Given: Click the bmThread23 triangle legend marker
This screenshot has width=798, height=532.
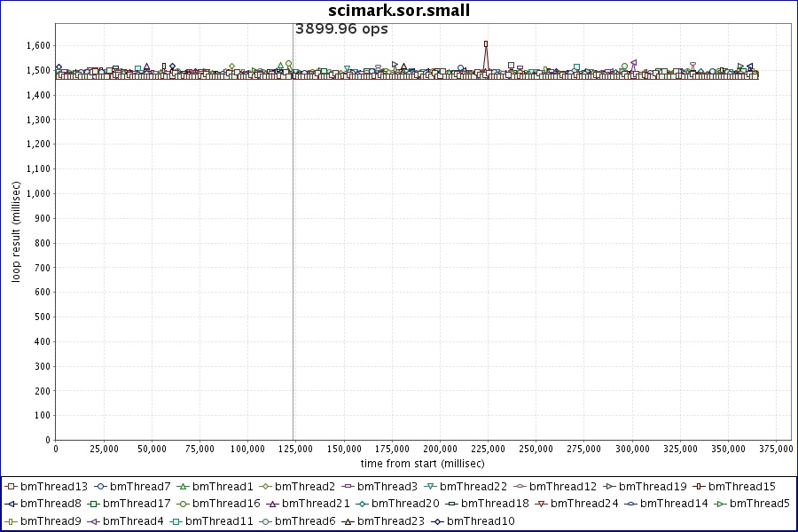Looking at the screenshot, I should click(348, 521).
